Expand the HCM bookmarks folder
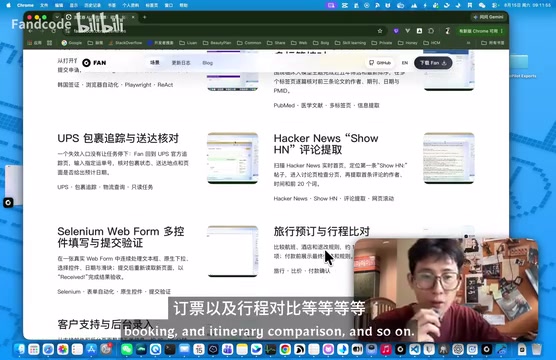 point(432,43)
